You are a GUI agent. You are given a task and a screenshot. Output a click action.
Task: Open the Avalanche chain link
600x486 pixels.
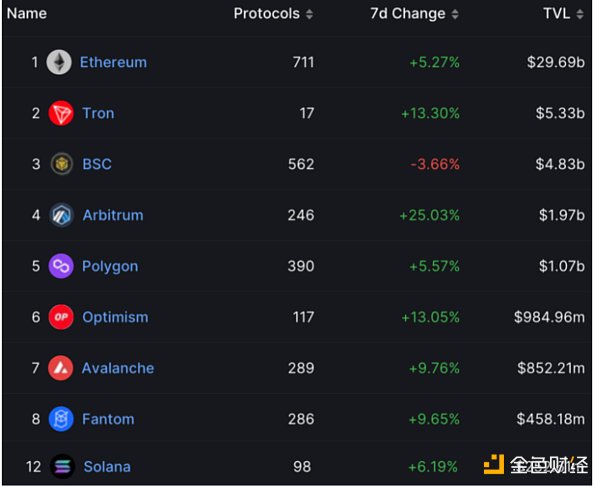coord(118,368)
